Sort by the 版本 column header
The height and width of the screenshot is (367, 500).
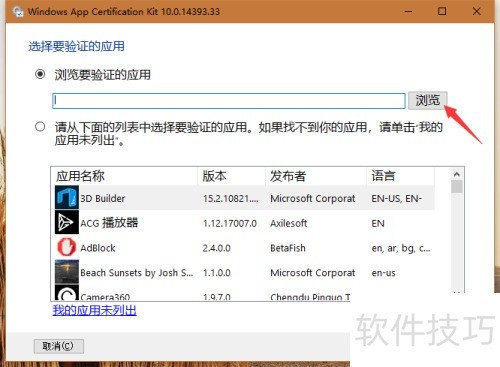(x=232, y=176)
